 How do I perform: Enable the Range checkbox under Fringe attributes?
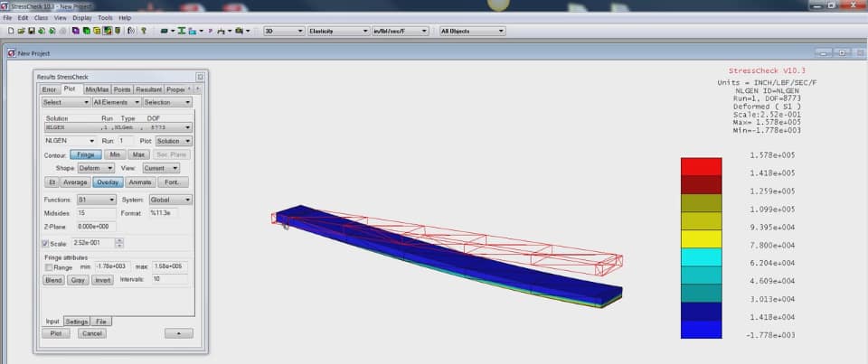click(48, 267)
